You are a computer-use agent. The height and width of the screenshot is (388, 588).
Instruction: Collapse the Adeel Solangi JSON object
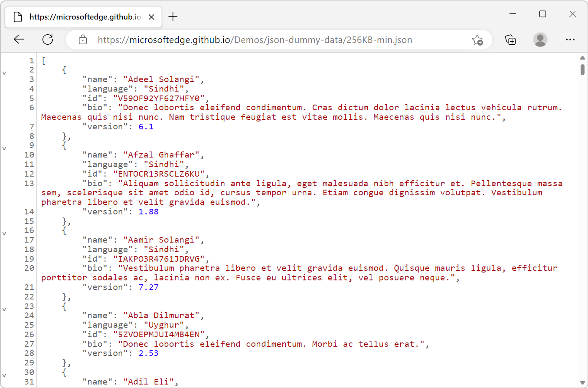pos(4,72)
